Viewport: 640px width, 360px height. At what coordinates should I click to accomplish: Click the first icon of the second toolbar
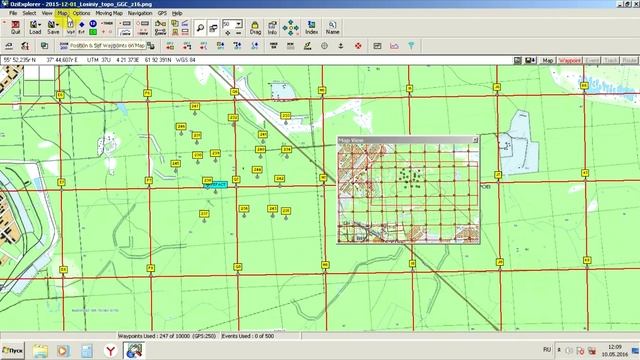pos(9,46)
